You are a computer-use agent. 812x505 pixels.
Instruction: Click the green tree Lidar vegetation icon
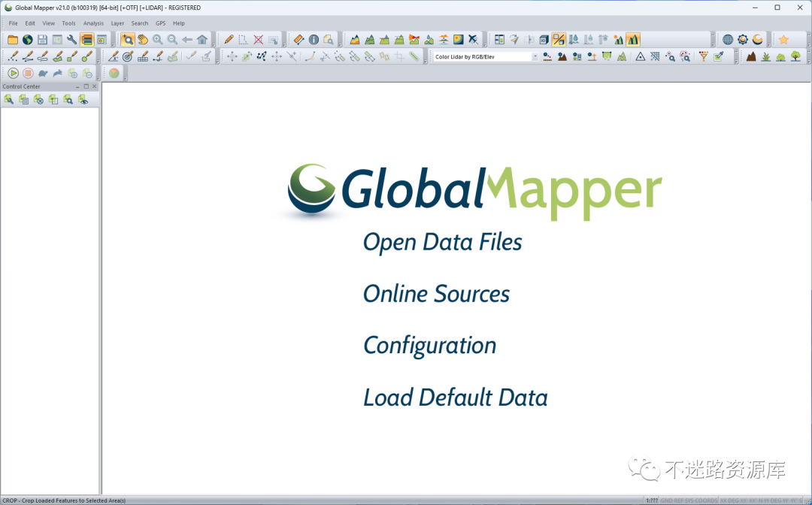[796, 57]
